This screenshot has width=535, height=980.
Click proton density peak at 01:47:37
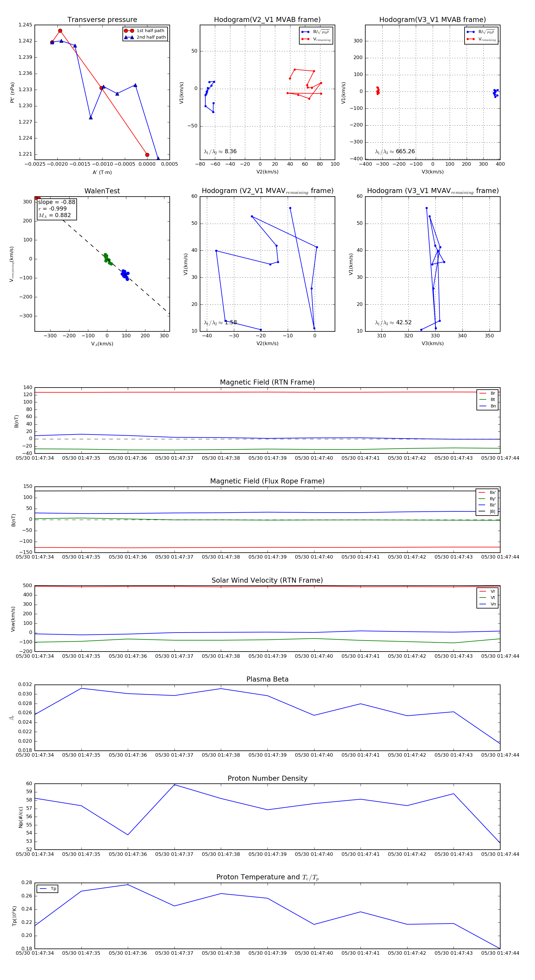pos(174,785)
